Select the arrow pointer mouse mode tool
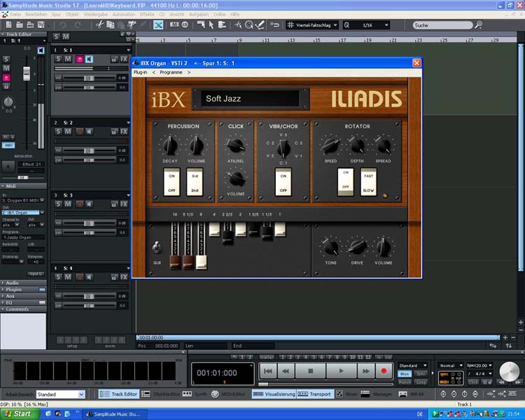525x420 pixels. 211,24
